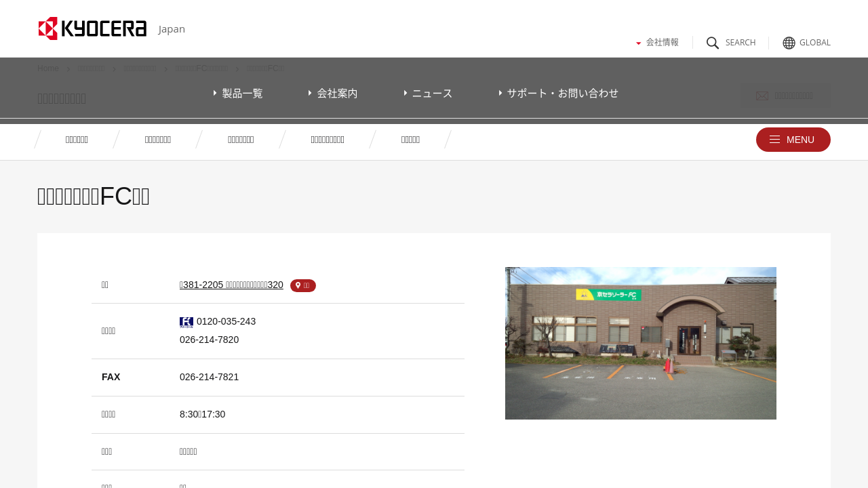This screenshot has height=488, width=868.
Task: Open the ニュース menu item
Action: click(x=428, y=94)
